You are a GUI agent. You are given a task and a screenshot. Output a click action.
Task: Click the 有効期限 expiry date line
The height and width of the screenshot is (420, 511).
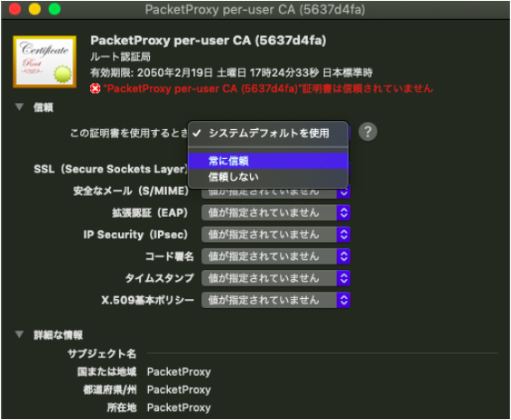coord(231,73)
